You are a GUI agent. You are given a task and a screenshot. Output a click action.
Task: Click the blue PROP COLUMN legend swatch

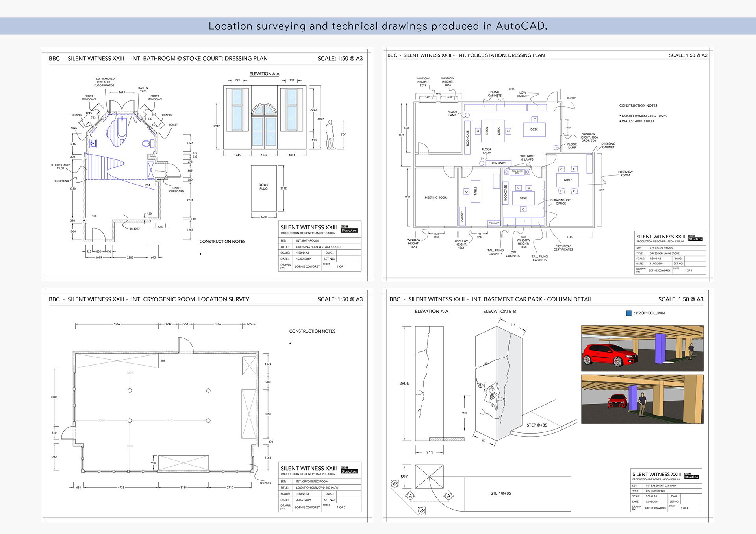[x=629, y=313]
